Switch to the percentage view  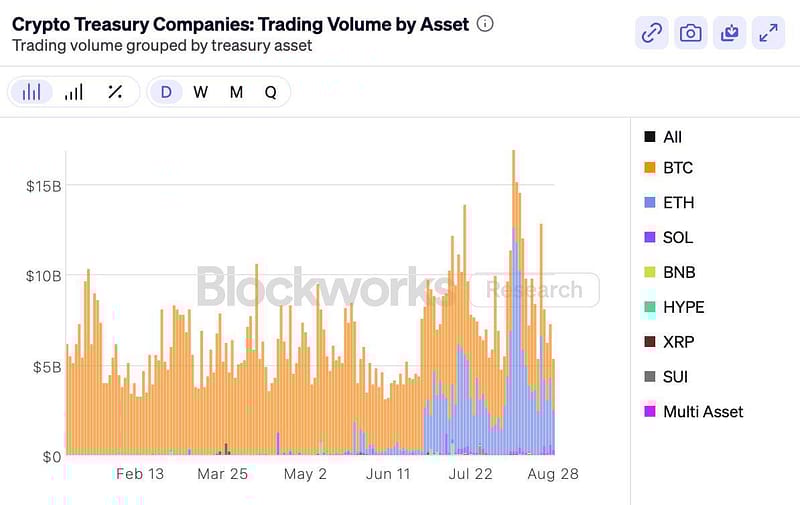115,92
